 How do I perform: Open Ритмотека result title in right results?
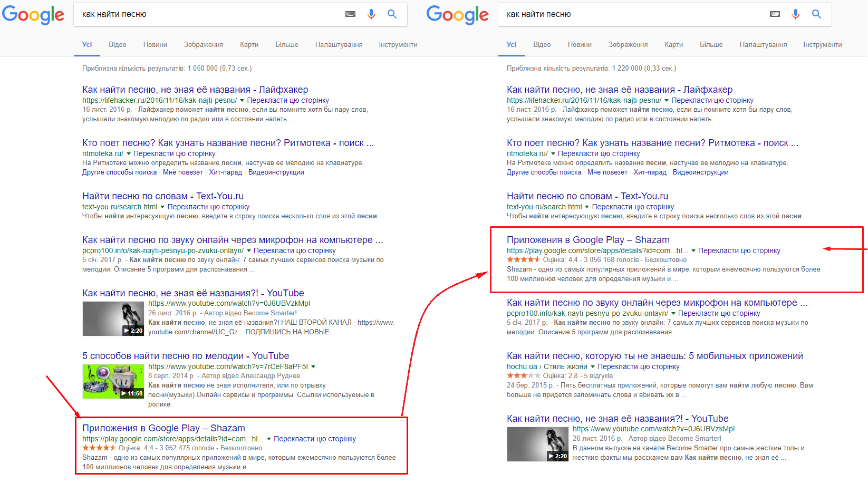(652, 143)
